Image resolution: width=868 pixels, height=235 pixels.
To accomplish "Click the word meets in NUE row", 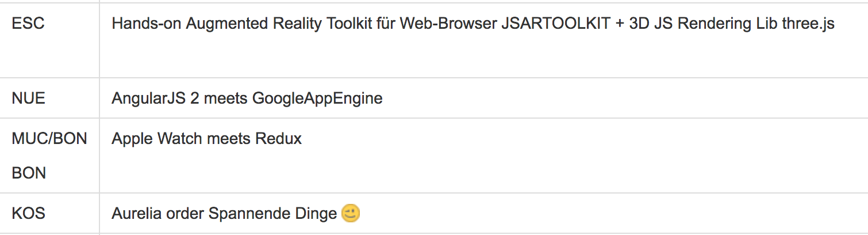I will coord(226,98).
